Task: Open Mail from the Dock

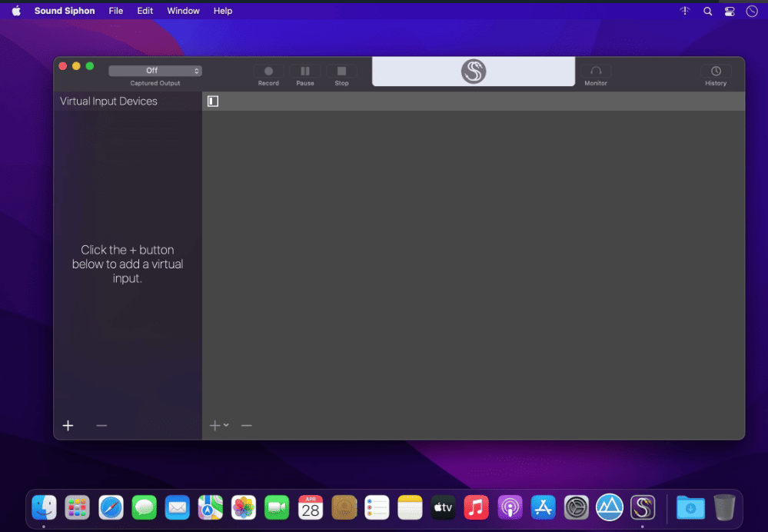Action: 178,507
